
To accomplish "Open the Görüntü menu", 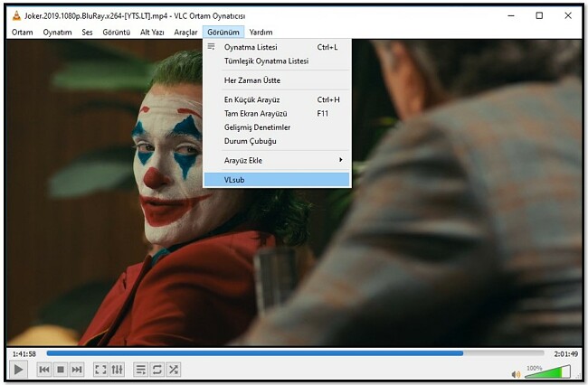I will [117, 33].
